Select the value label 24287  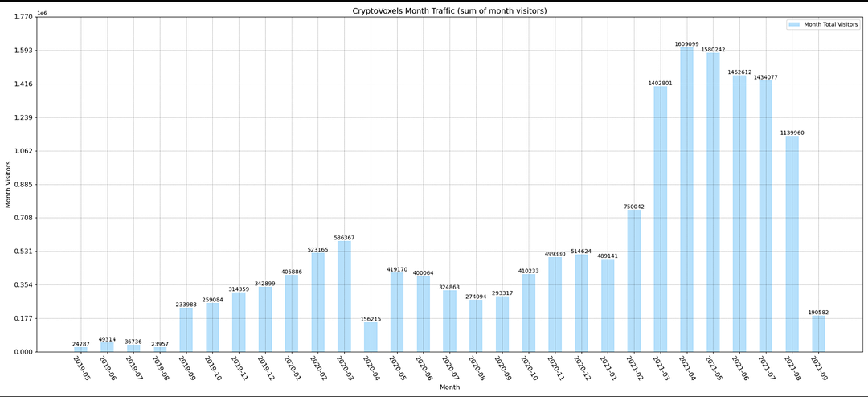click(x=80, y=344)
